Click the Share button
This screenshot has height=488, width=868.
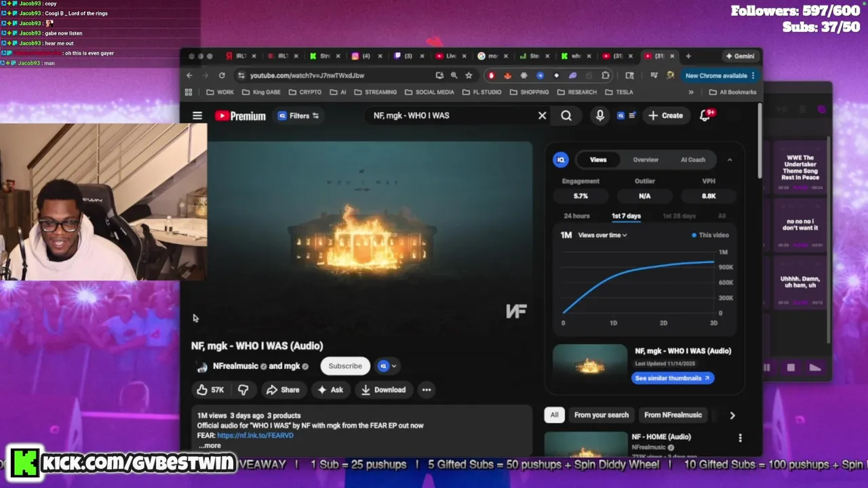click(x=283, y=390)
